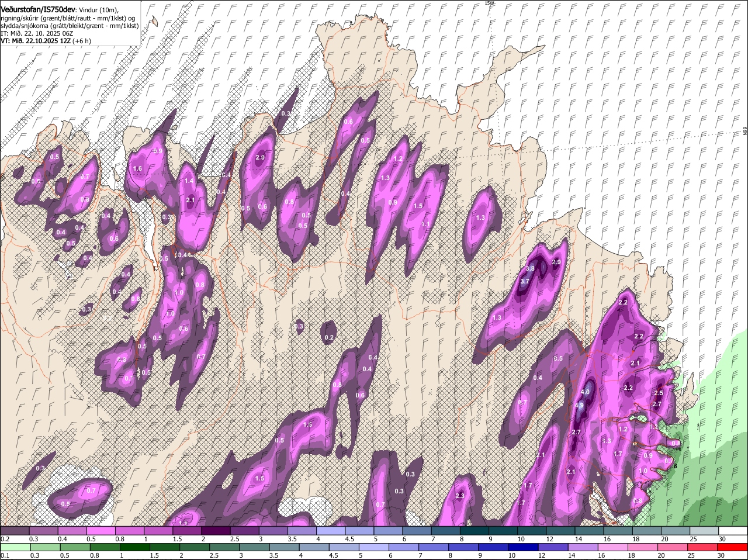Screen dimensions: 748x560
Task: Click the 4.9 precipitation value on the map
Action: (579, 405)
